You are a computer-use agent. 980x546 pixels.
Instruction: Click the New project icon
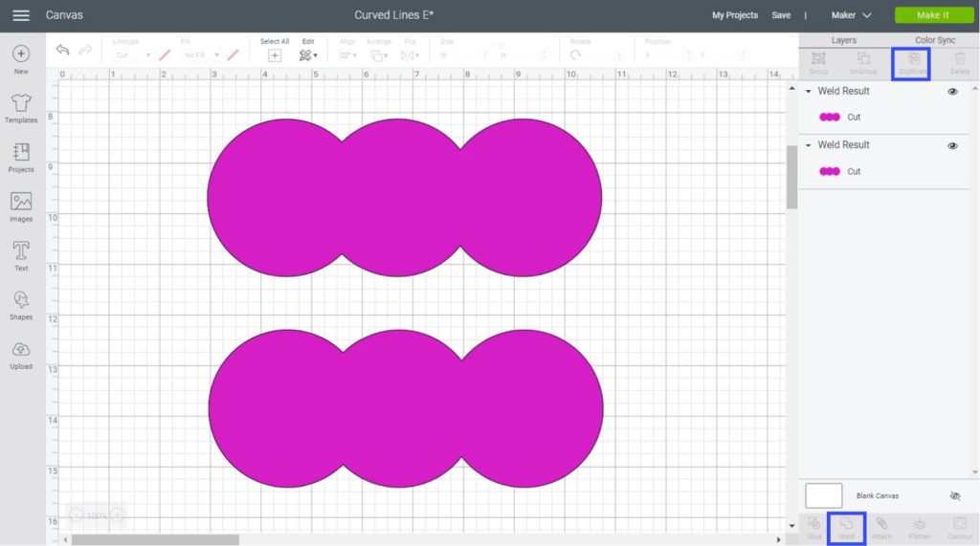click(21, 55)
